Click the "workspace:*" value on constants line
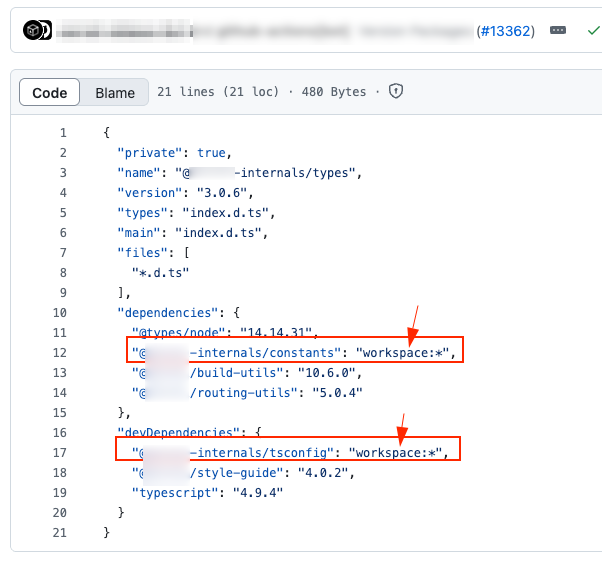602x575 pixels. tap(410, 353)
